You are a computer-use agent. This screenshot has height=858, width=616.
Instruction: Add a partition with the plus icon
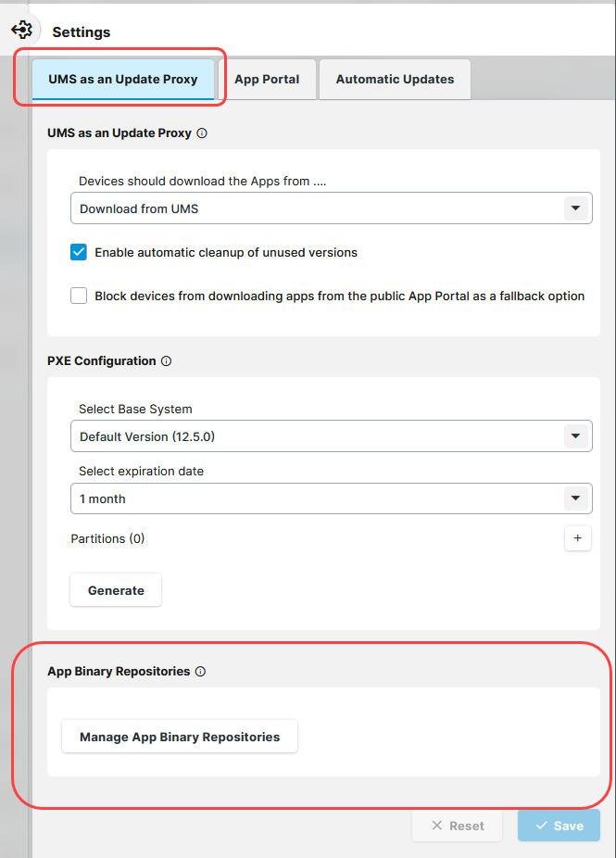[578, 538]
